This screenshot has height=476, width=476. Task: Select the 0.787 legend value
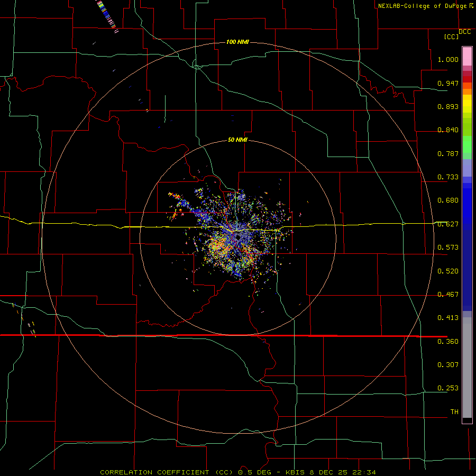448,153
